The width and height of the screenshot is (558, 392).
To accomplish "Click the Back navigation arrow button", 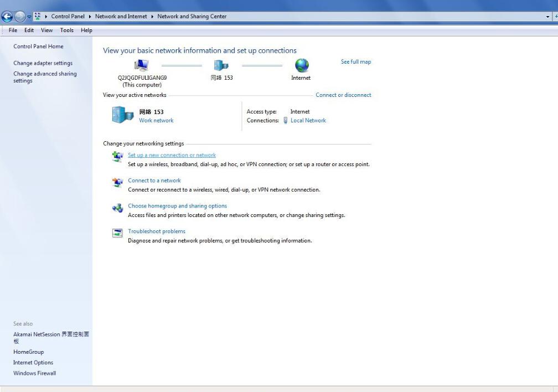I will [x=7, y=17].
